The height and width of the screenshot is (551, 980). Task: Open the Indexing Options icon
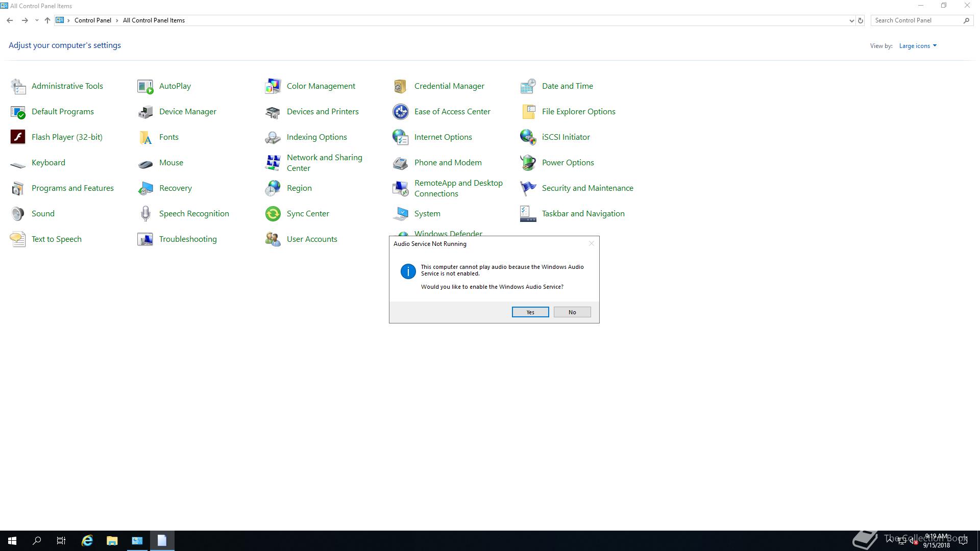click(273, 137)
